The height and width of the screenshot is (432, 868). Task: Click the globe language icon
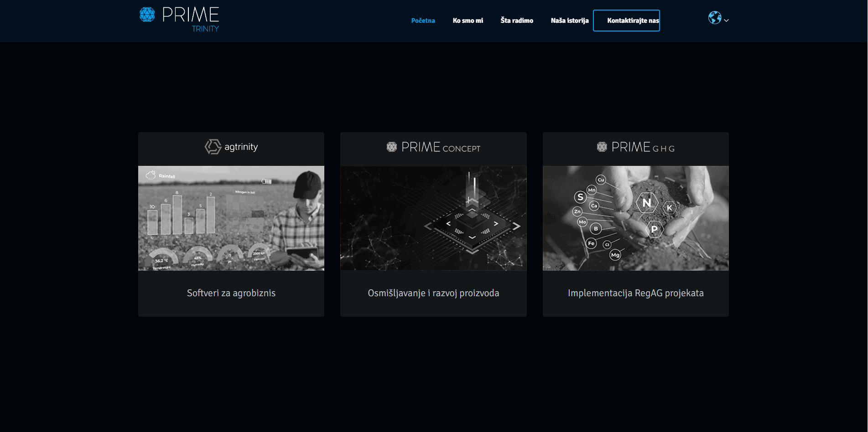[x=714, y=18]
